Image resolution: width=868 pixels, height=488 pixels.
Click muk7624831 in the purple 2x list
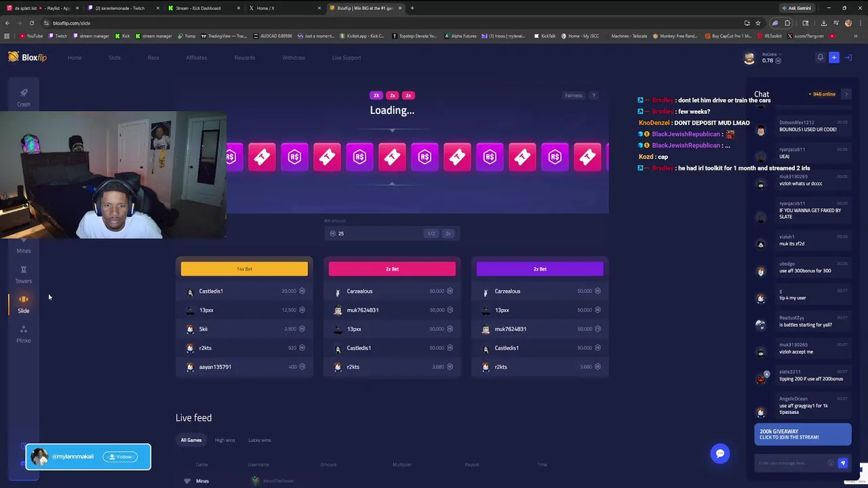[x=510, y=329]
